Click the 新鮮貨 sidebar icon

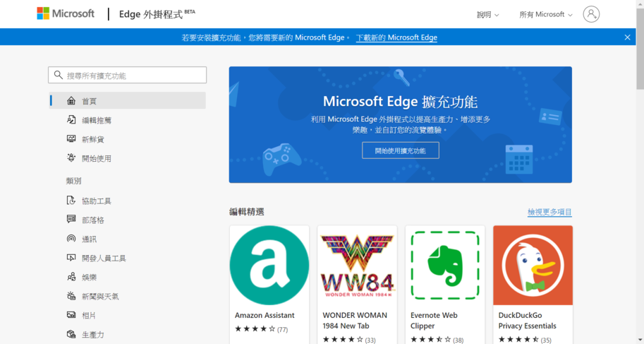[71, 139]
